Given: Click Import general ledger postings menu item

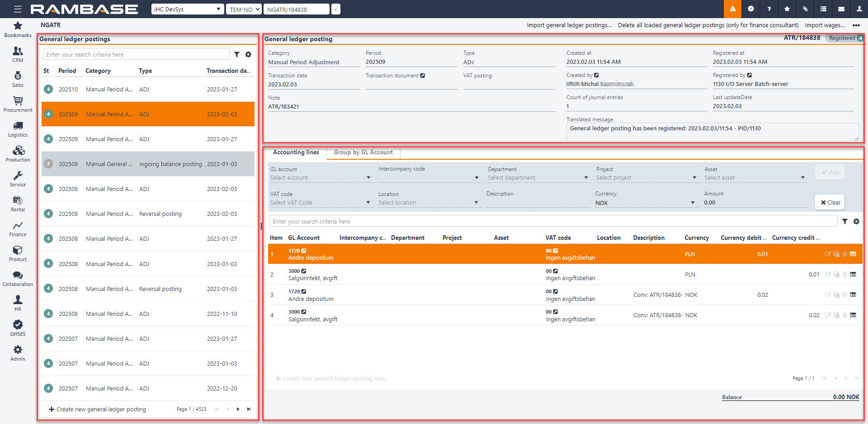Looking at the screenshot, I should pyautogui.click(x=569, y=25).
